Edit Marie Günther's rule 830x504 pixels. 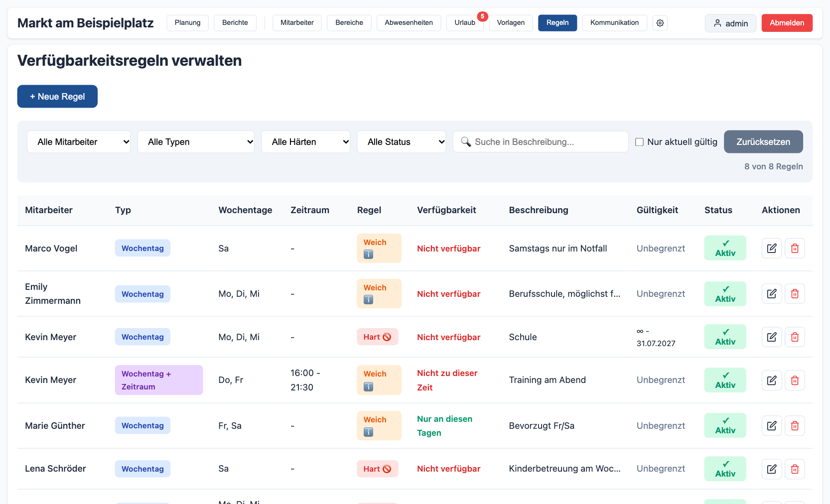(772, 426)
